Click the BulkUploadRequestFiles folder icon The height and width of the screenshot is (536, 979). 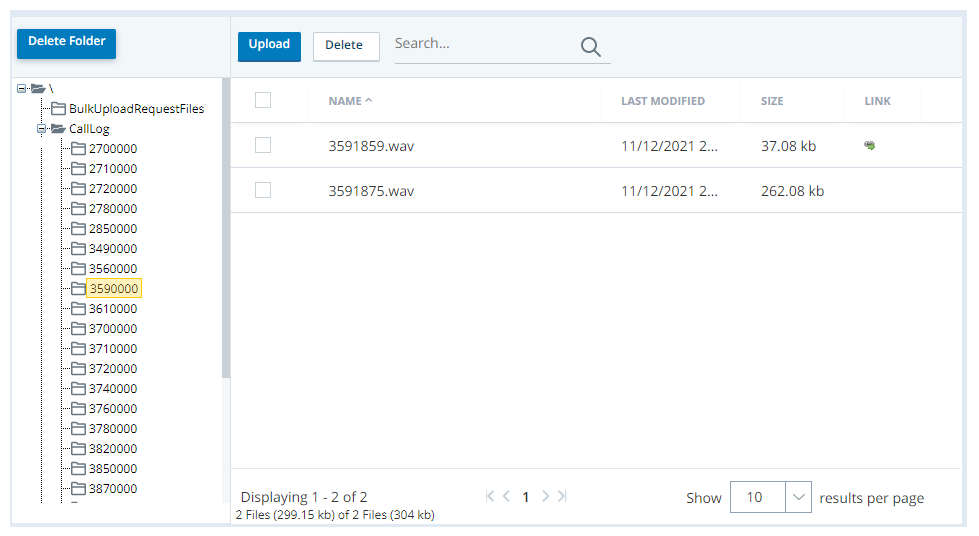coord(58,108)
